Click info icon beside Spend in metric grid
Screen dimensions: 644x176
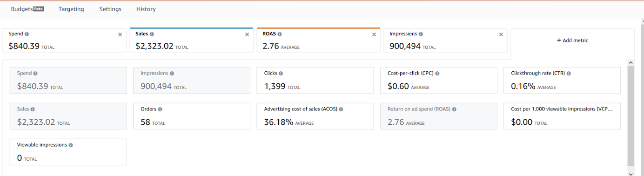(x=35, y=74)
